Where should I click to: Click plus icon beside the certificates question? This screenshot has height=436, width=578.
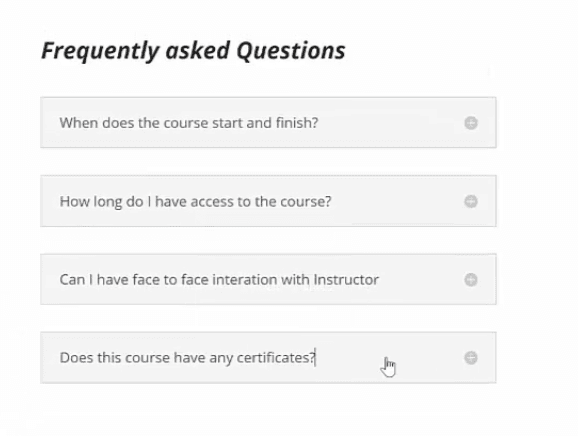[471, 357]
